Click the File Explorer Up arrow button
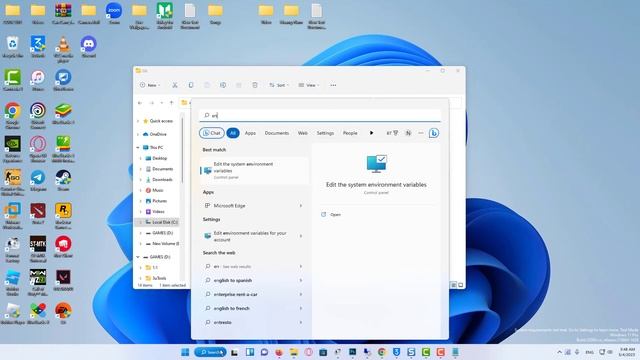Image resolution: width=640 pixels, height=360 pixels. pos(172,103)
